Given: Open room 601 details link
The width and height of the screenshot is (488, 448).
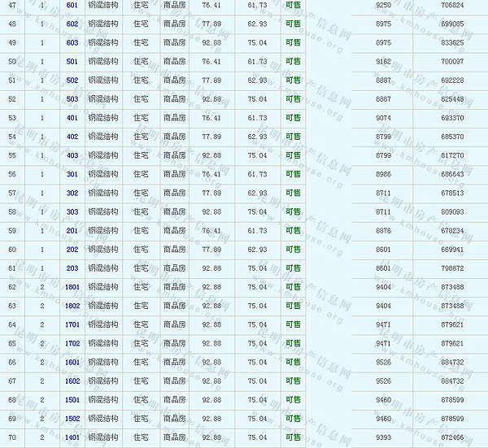Looking at the screenshot, I should 72,5.
